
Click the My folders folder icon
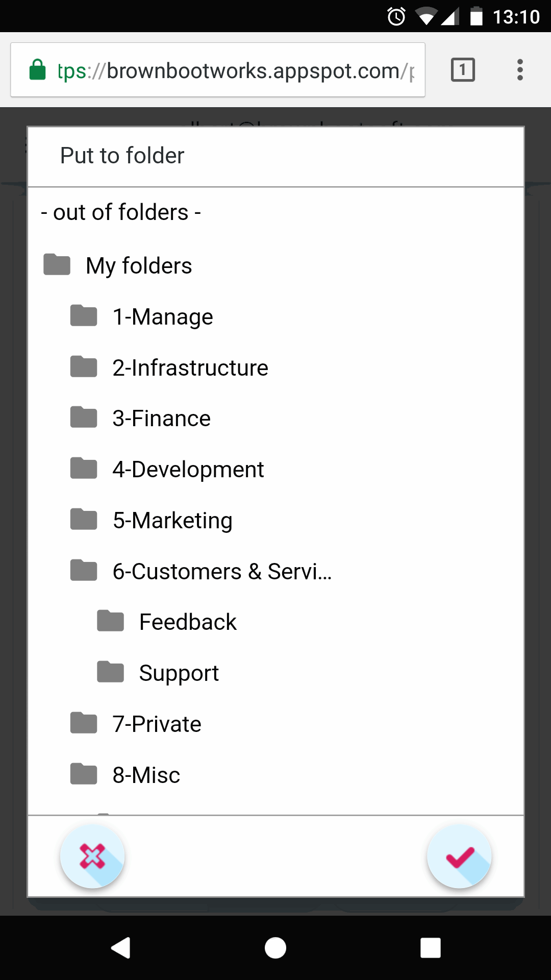pos(56,264)
